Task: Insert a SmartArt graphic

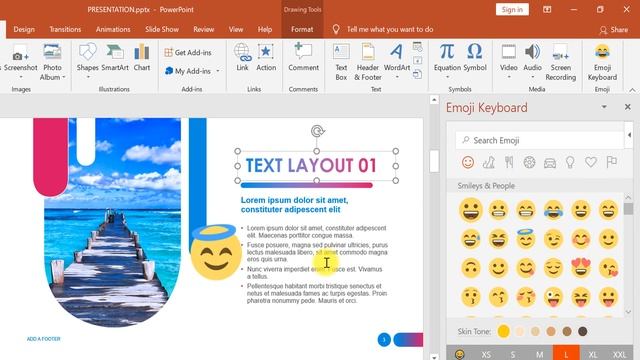Action: click(115, 58)
